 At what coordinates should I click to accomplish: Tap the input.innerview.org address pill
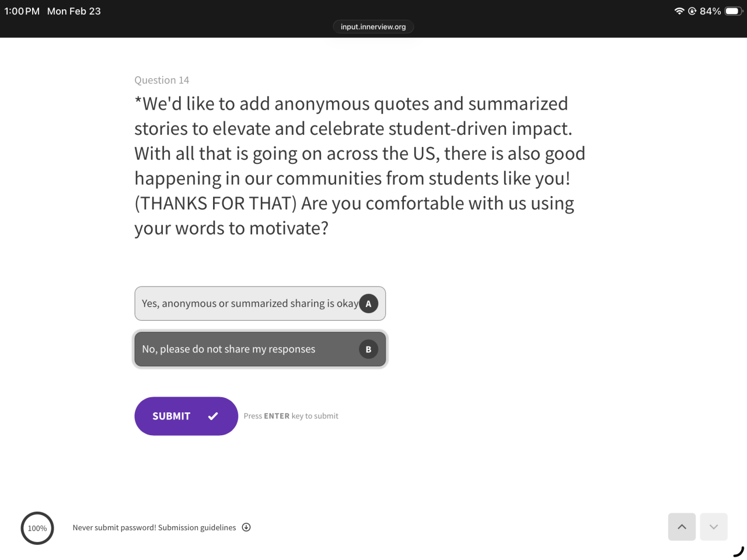point(373,27)
